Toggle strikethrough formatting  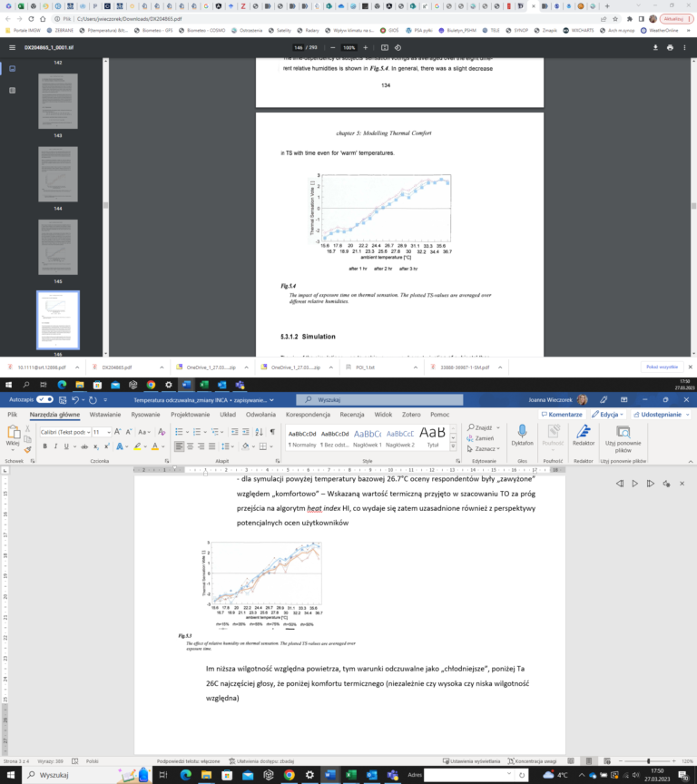point(84,446)
